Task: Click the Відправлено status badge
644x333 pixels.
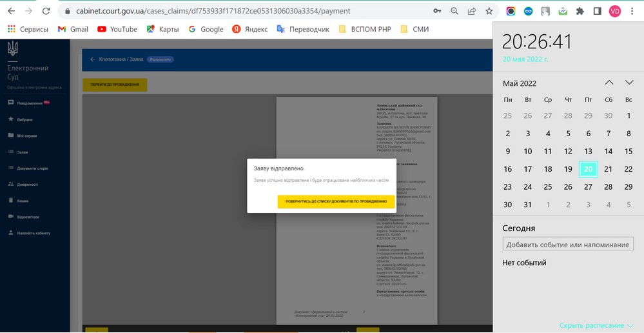Action: [x=160, y=59]
